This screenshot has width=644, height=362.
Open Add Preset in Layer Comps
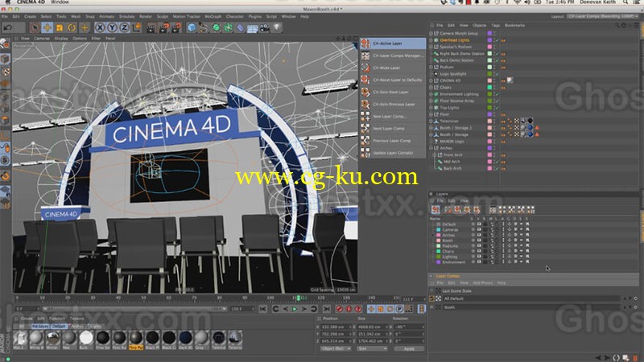click(x=482, y=283)
